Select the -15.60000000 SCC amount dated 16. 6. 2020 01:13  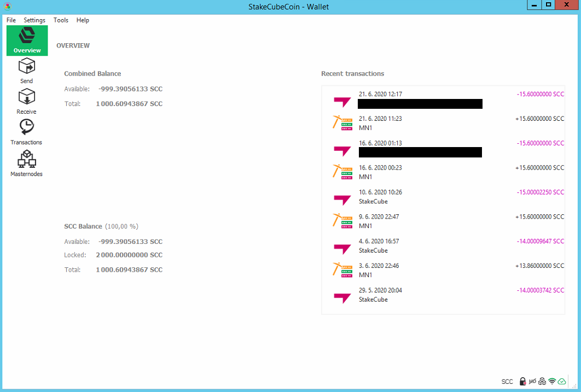tap(540, 143)
